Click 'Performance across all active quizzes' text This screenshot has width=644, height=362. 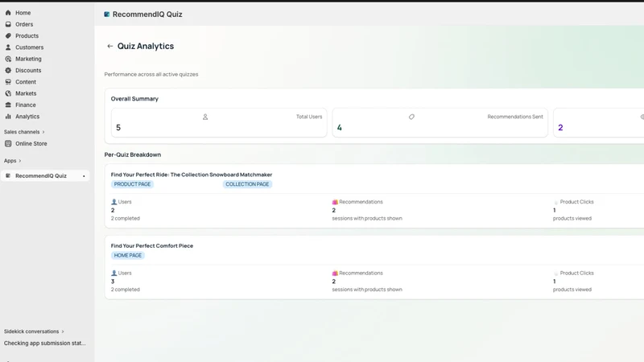pyautogui.click(x=151, y=74)
